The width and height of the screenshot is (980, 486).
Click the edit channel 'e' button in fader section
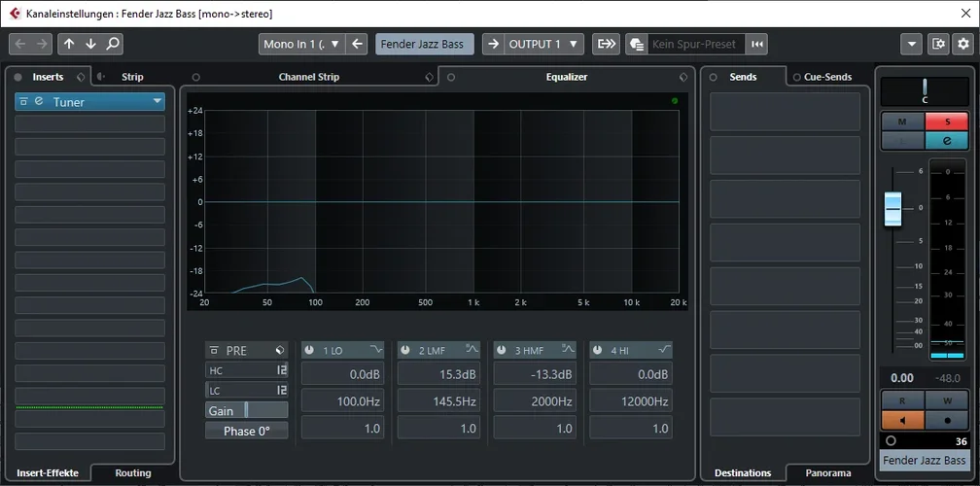click(x=946, y=141)
